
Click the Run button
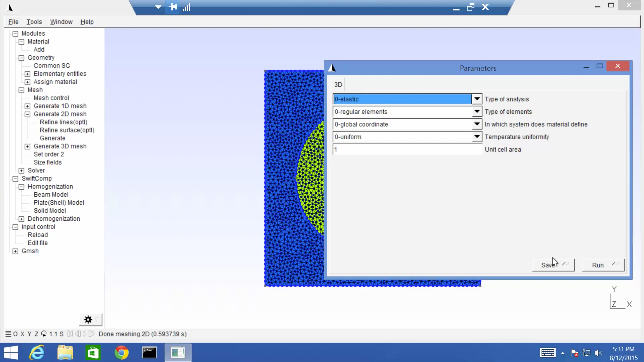[x=603, y=265]
